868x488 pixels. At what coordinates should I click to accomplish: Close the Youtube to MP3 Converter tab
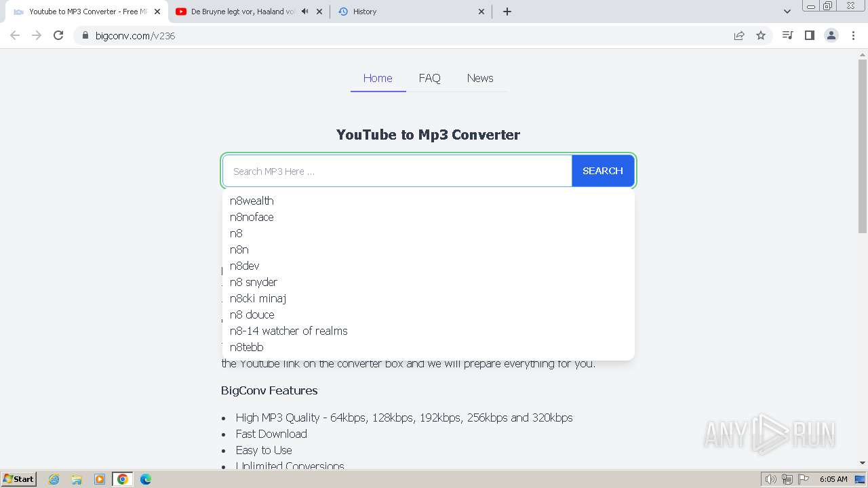(x=157, y=12)
